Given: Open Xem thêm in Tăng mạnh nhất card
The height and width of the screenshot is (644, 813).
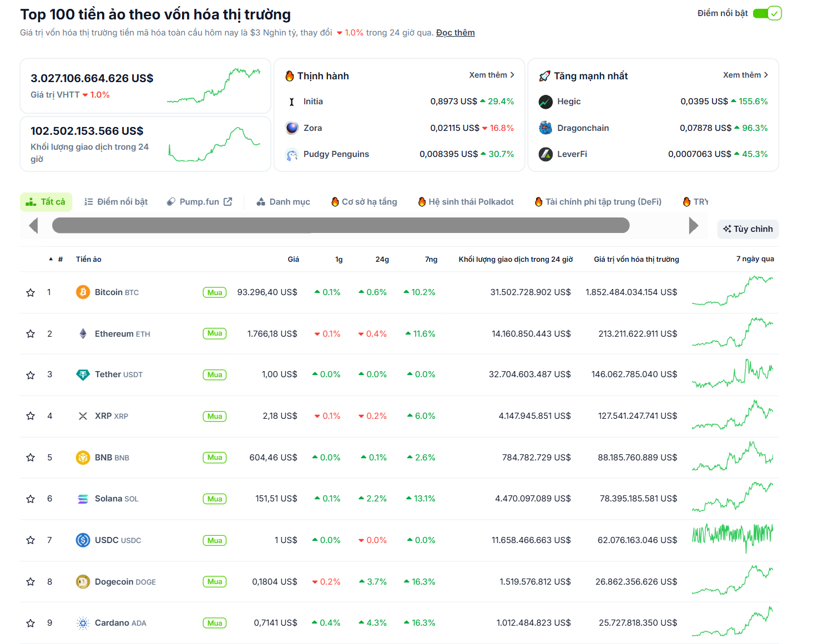Looking at the screenshot, I should click(745, 75).
